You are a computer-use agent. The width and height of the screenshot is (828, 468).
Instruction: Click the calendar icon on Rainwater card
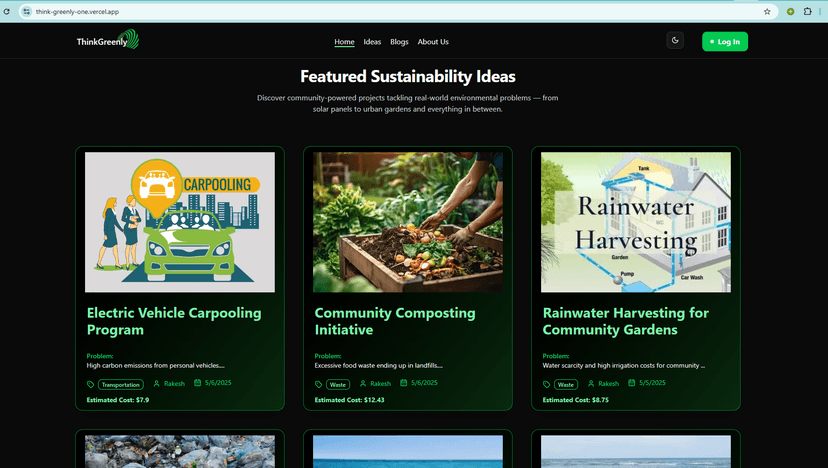click(x=632, y=383)
